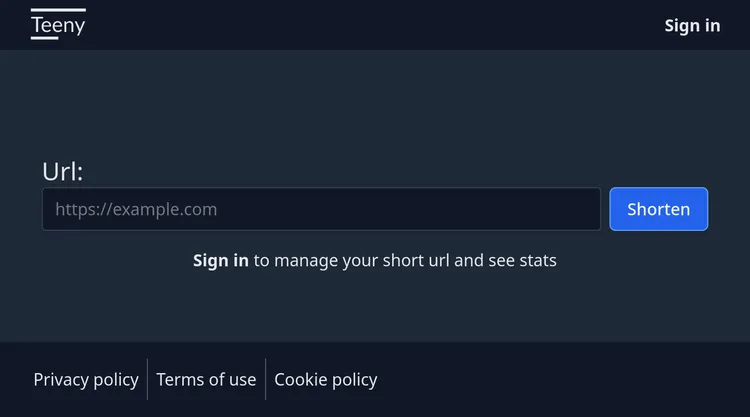
Task: Open Sign in from the top navigation
Action: pyautogui.click(x=692, y=26)
